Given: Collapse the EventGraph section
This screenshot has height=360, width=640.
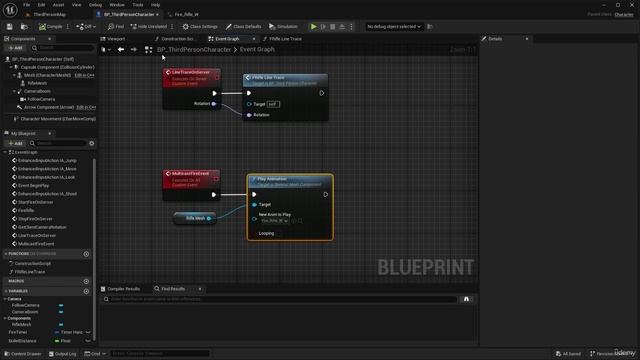Looking at the screenshot, I should [x=5, y=152].
